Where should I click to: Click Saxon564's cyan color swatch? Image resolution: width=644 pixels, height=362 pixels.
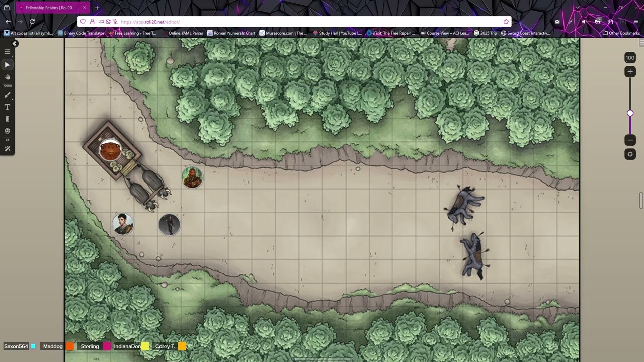point(33,346)
